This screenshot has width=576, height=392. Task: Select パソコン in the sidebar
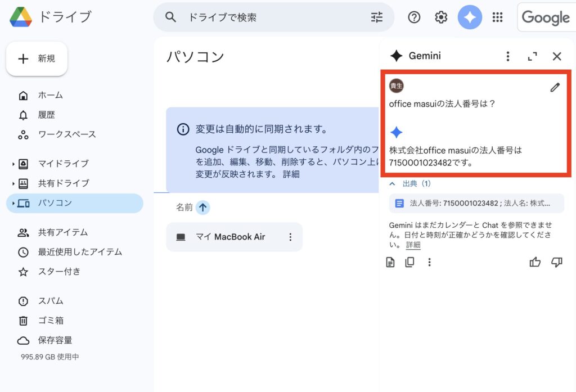[x=75, y=203]
